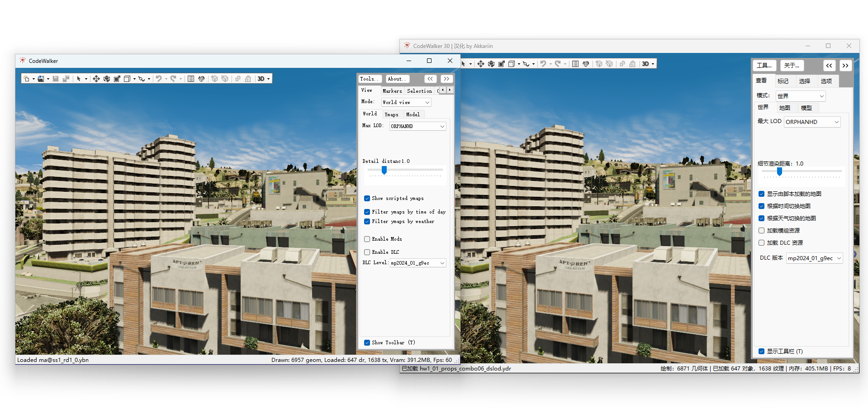Choose Scale tool in left CodeWalker toolbar
The image size is (868, 418).
click(117, 79)
